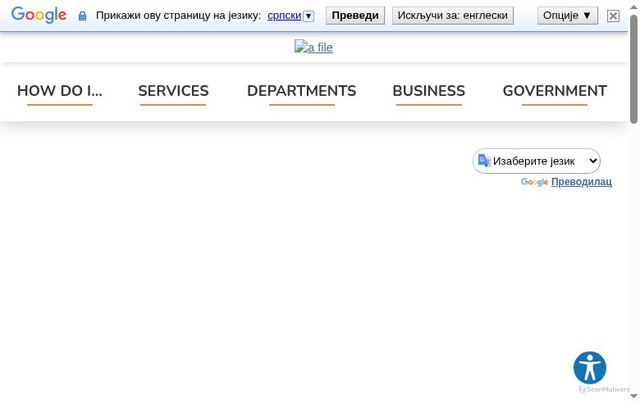The width and height of the screenshot is (640, 404).
Task: Expand the Изаберите језик language selector
Action: click(x=536, y=161)
